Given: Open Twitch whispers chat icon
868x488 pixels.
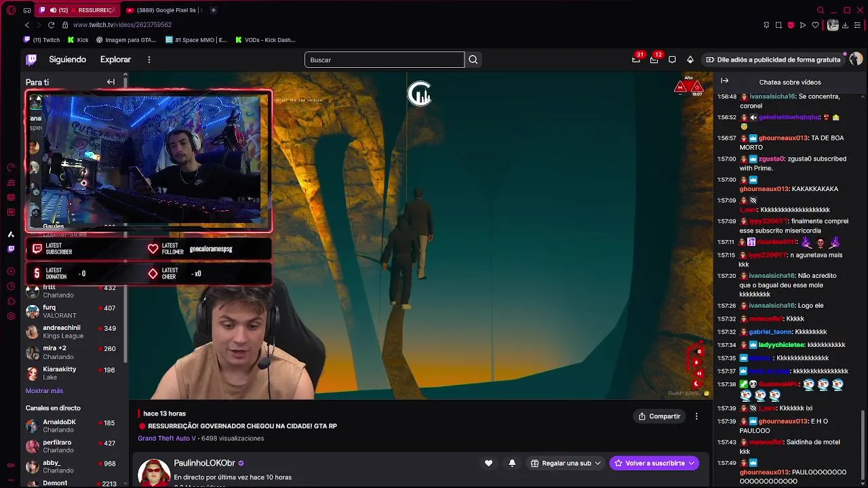Looking at the screenshot, I should click(x=672, y=60).
